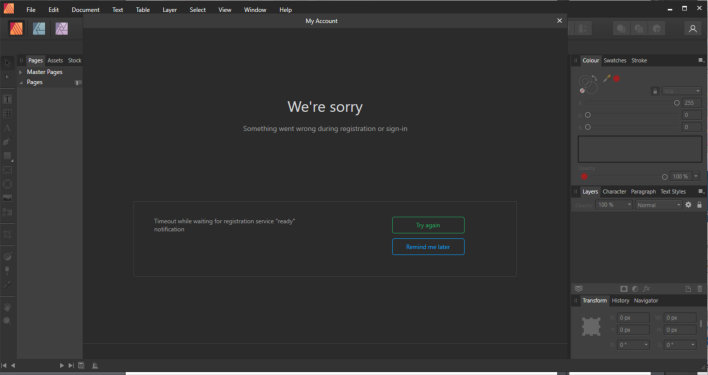Switch to the Designer persona icon
The width and height of the screenshot is (708, 375).
(39, 29)
